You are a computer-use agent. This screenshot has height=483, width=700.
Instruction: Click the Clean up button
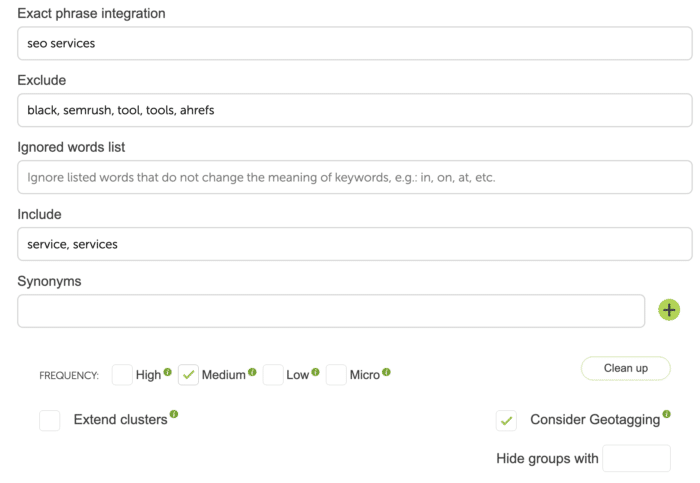625,368
